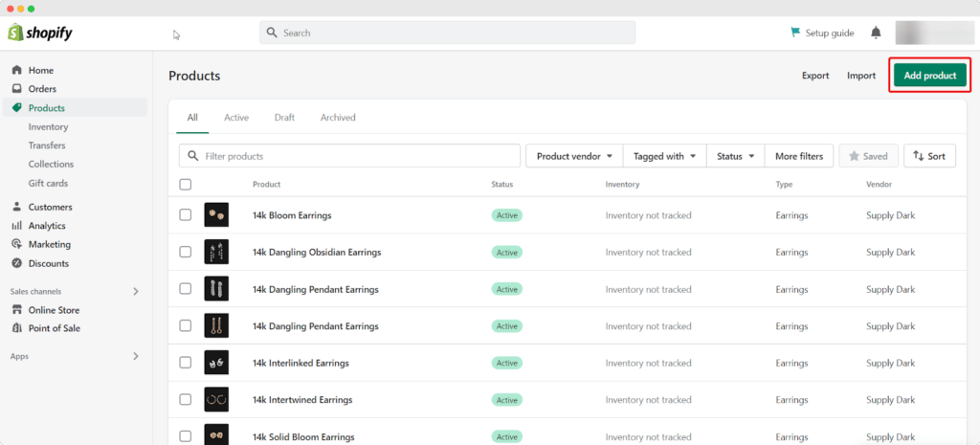Expand the Status filter dropdown
The image size is (980, 445).
pyautogui.click(x=735, y=156)
